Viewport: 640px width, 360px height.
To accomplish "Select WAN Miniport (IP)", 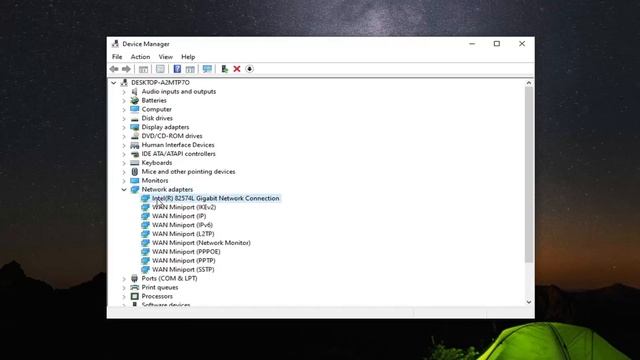I will pyautogui.click(x=179, y=216).
